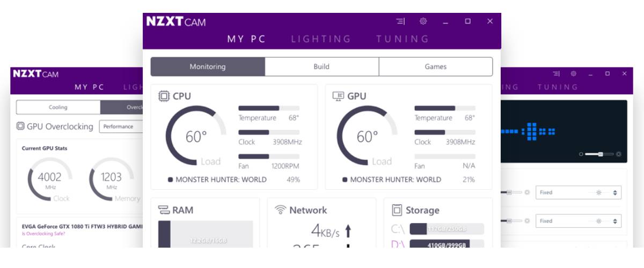Click the NZXT CAM logo in main window

tap(176, 22)
